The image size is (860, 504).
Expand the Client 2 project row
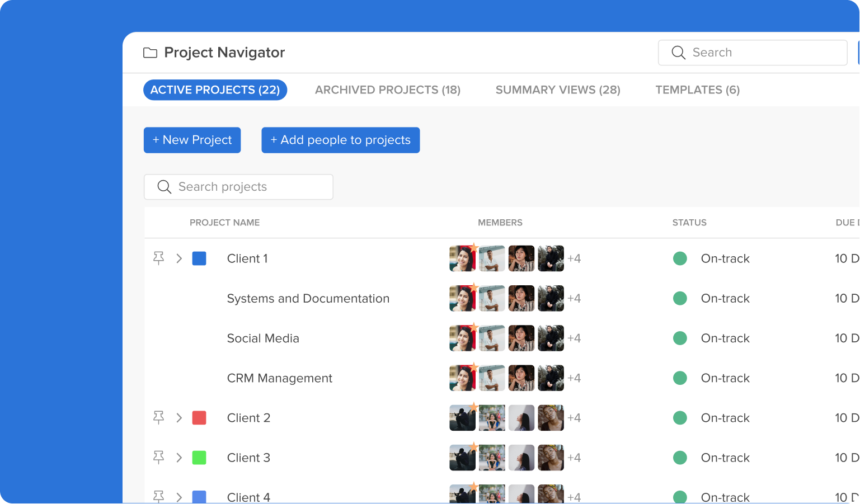tap(179, 418)
